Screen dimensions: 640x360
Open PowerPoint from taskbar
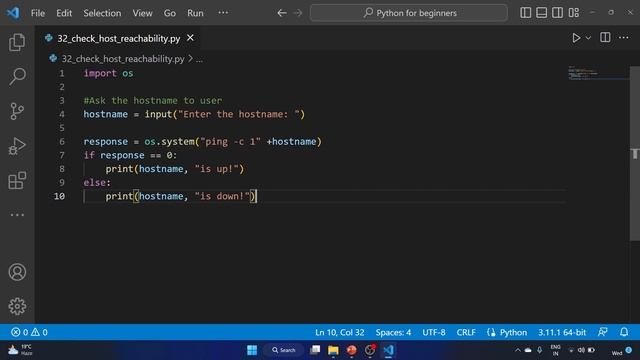tap(351, 350)
